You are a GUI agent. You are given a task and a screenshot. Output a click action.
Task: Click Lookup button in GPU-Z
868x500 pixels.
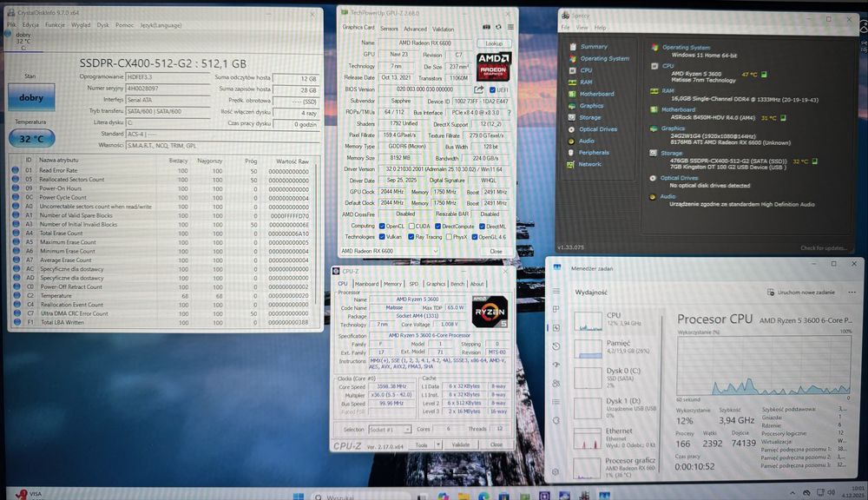point(494,43)
